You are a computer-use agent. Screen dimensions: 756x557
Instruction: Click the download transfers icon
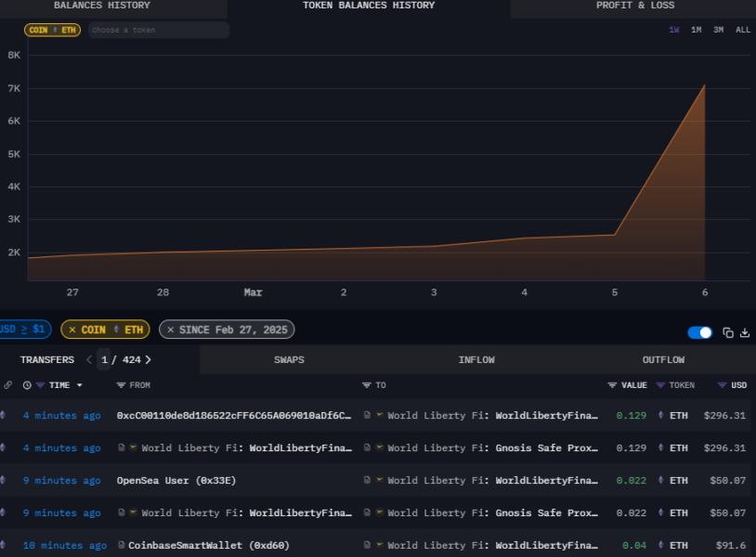click(x=744, y=332)
